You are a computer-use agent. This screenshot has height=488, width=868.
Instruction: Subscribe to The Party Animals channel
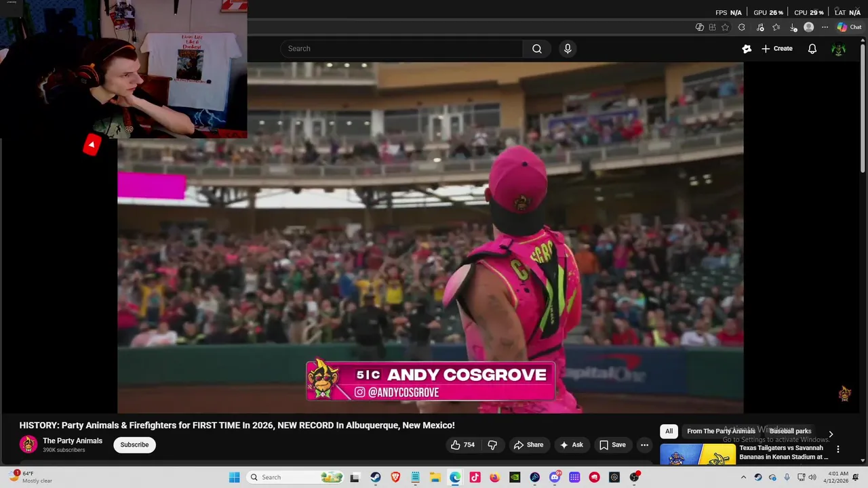point(134,445)
